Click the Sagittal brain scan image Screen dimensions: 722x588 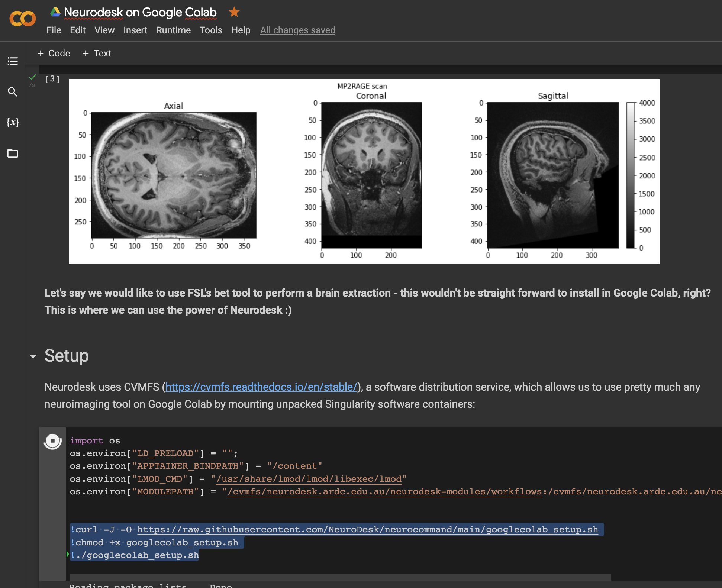point(553,175)
